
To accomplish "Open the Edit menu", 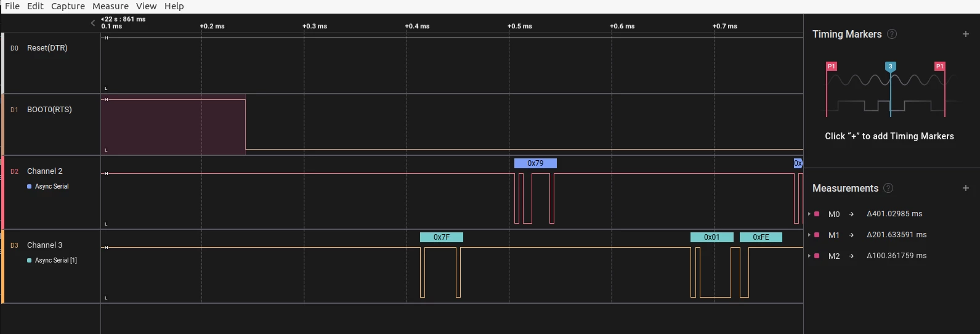I will tap(35, 6).
